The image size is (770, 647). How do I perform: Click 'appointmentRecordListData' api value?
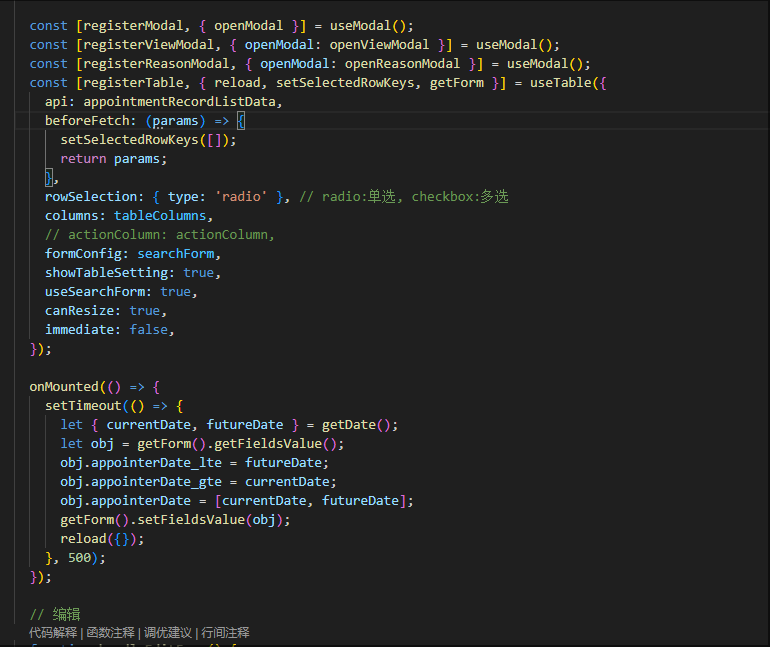click(x=179, y=102)
